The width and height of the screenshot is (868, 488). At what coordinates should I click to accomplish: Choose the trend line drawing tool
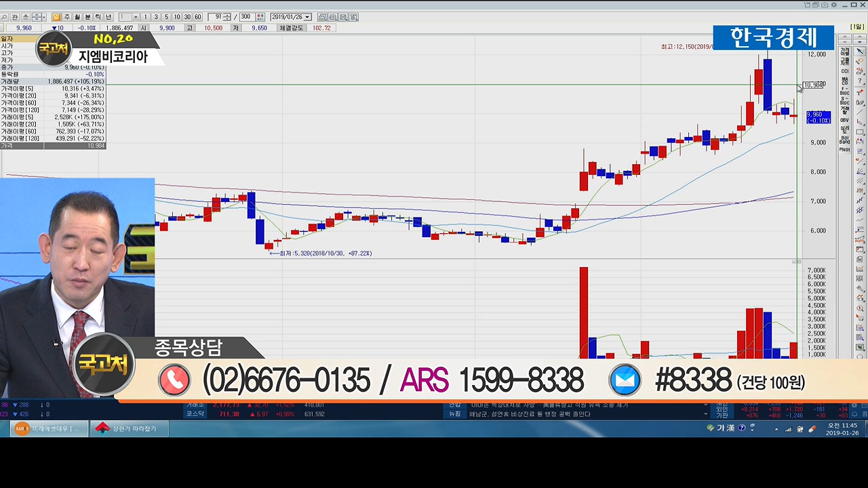860,113
